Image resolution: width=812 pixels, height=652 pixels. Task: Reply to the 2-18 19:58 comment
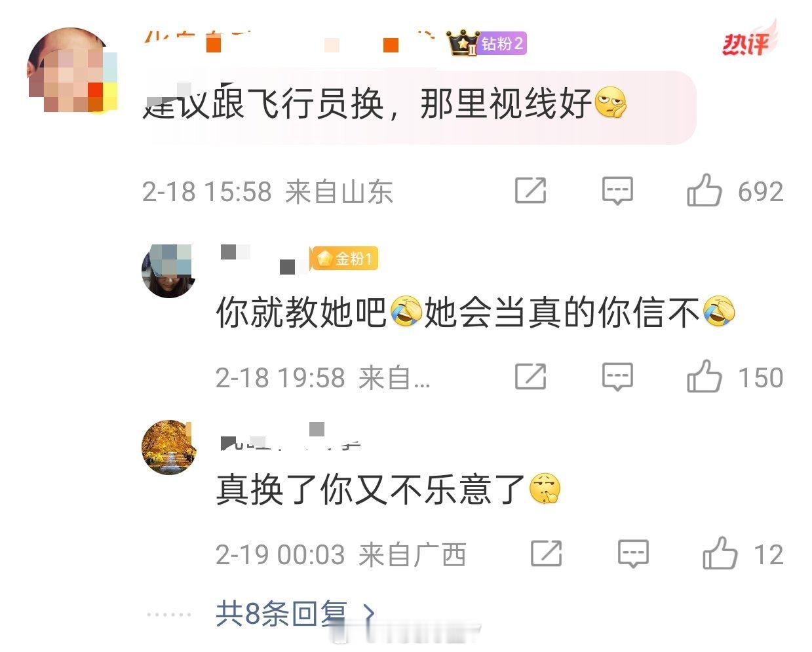pos(617,377)
